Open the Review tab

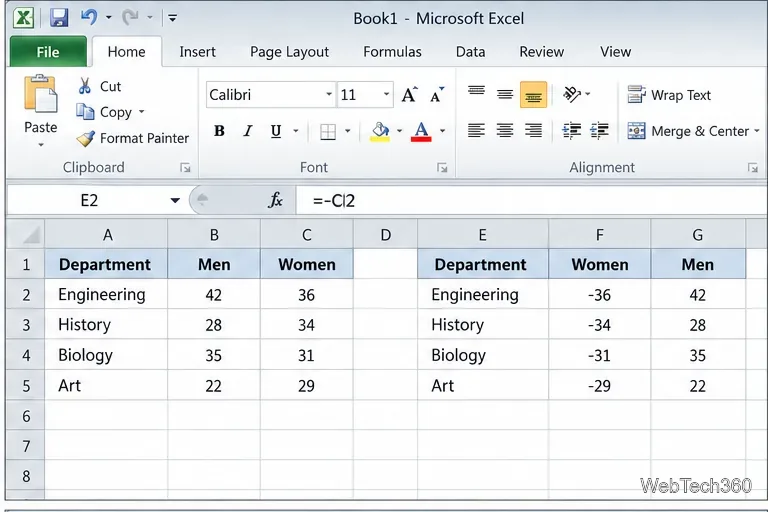coord(542,52)
